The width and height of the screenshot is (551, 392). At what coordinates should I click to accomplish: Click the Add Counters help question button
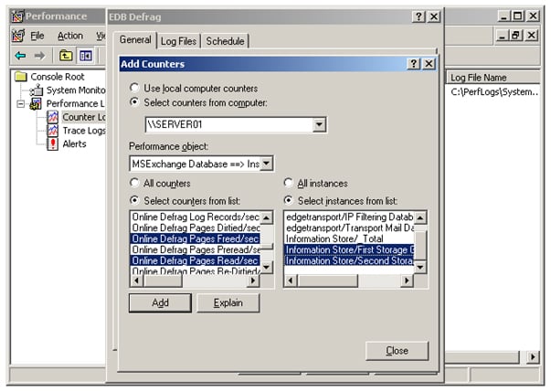pos(414,64)
